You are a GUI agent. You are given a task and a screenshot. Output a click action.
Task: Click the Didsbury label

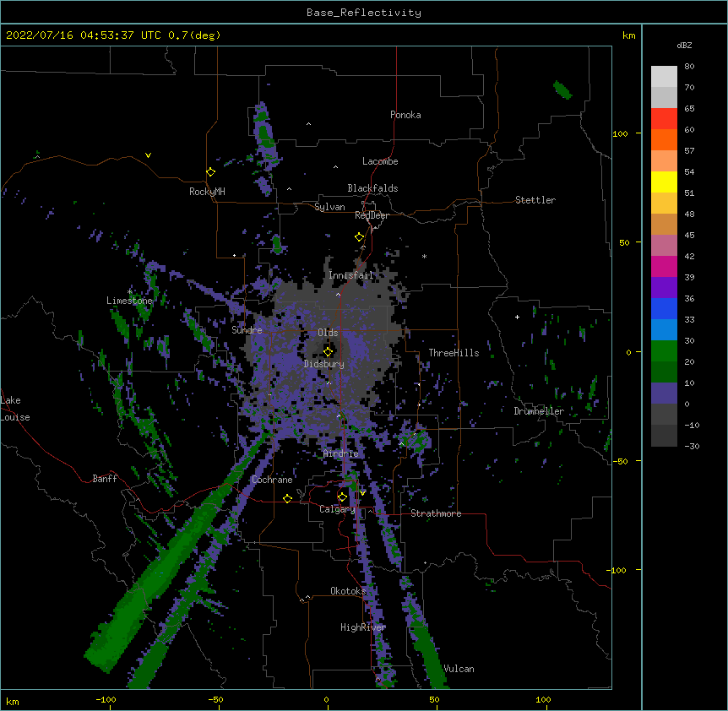[324, 364]
